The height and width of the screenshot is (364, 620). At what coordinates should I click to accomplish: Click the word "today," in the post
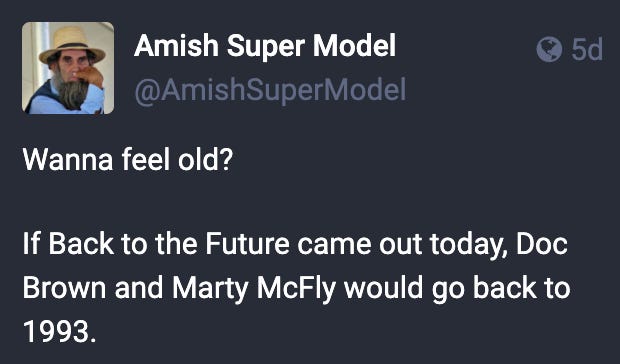(469, 245)
